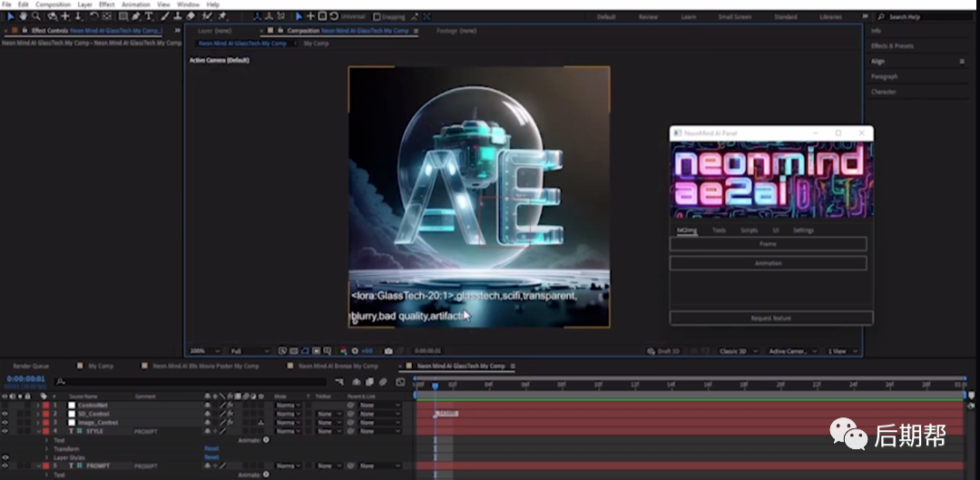Click the region of interest icon

coord(317,351)
